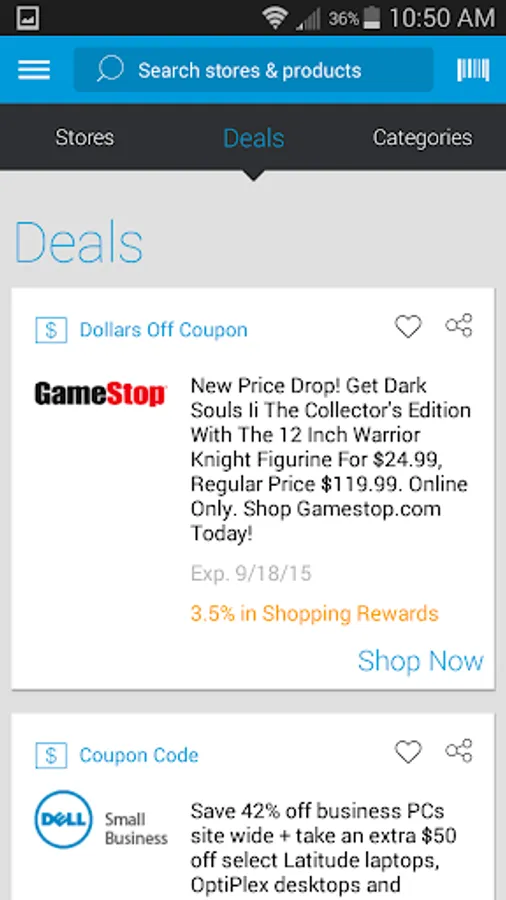This screenshot has height=900, width=506.
Task: Switch to the Stores tab
Action: click(x=84, y=138)
